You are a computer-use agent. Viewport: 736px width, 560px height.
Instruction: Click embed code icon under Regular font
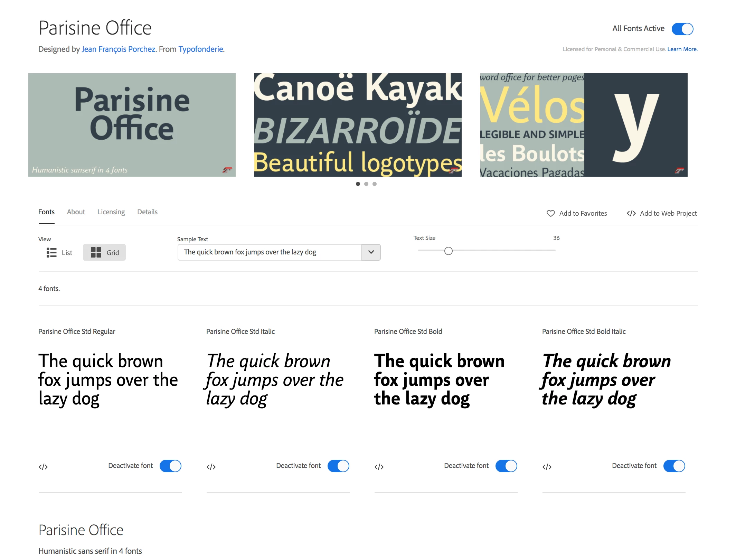[x=43, y=467]
